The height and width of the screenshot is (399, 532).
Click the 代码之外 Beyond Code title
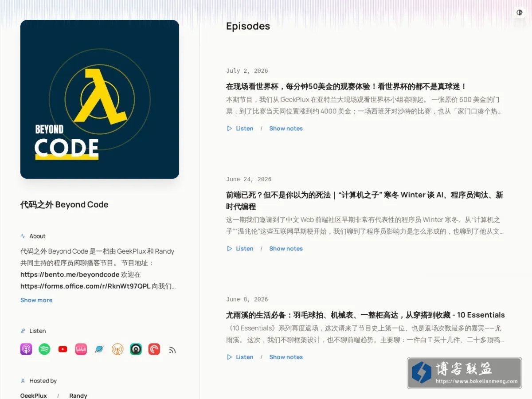coord(64,204)
